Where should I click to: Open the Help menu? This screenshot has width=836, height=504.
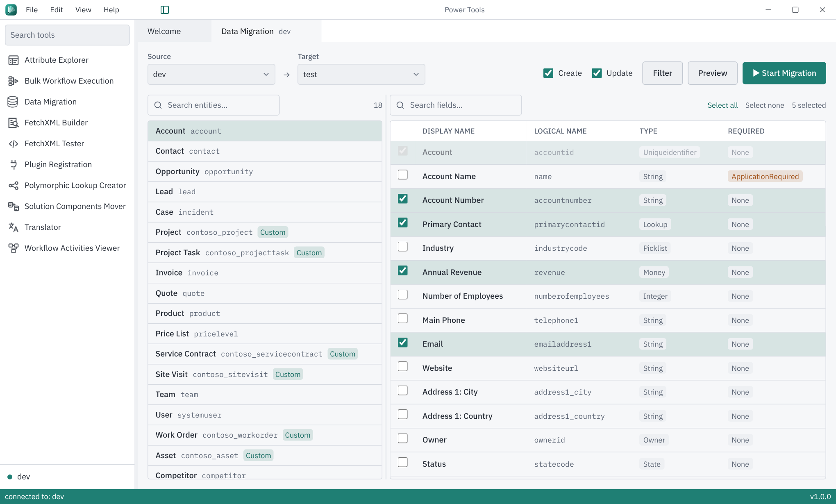click(111, 10)
